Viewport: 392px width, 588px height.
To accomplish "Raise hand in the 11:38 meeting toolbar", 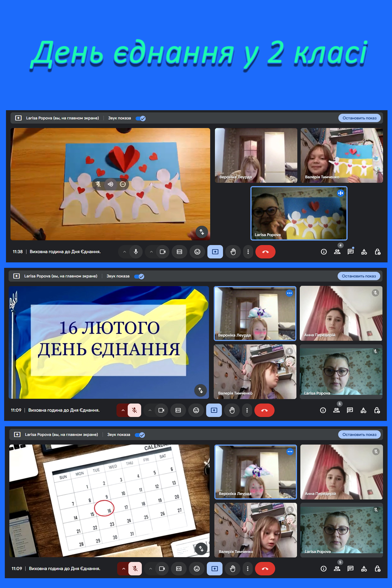I will coord(233,252).
